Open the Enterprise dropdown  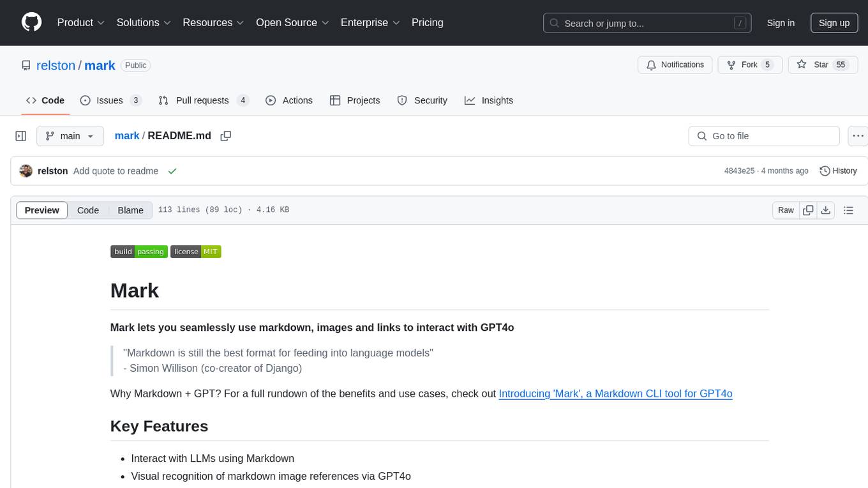pos(370,22)
